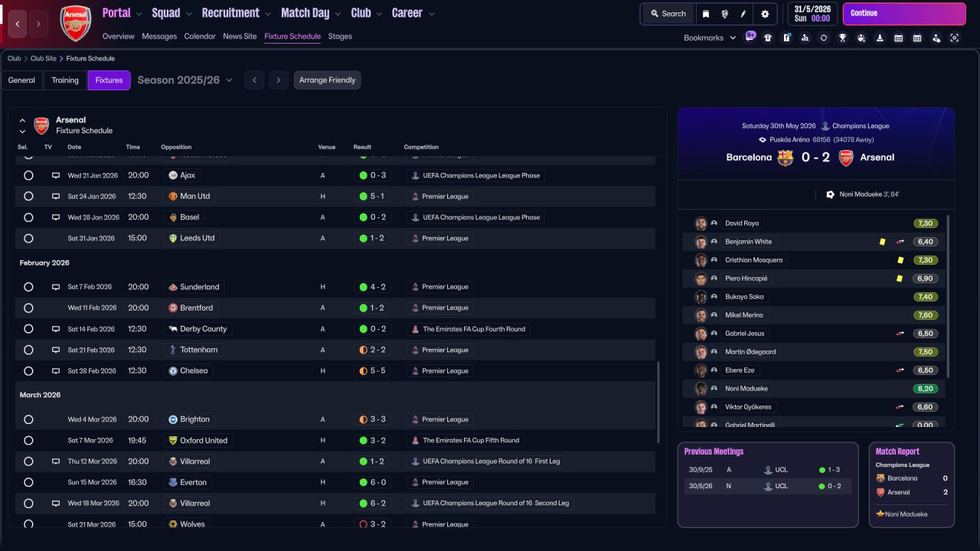Click the up chevron beside Arsenal Fixture Schedule
Screen dimensions: 980x551
(22, 120)
